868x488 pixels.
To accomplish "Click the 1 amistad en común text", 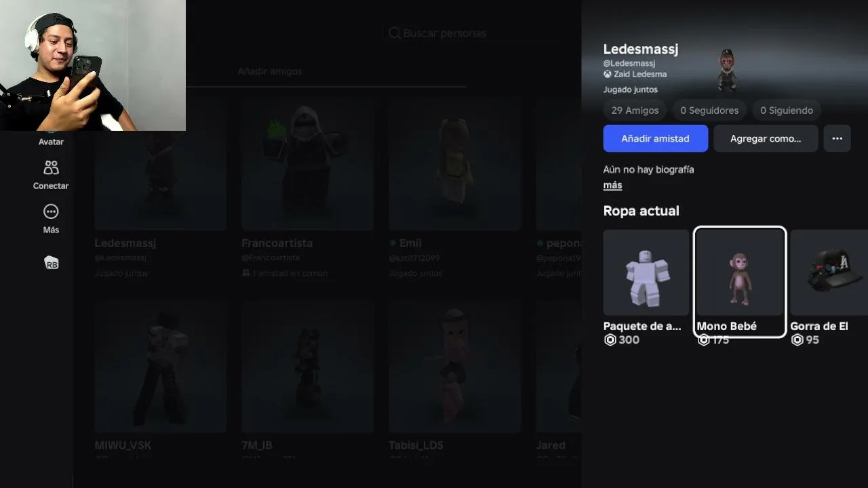I will [x=290, y=273].
